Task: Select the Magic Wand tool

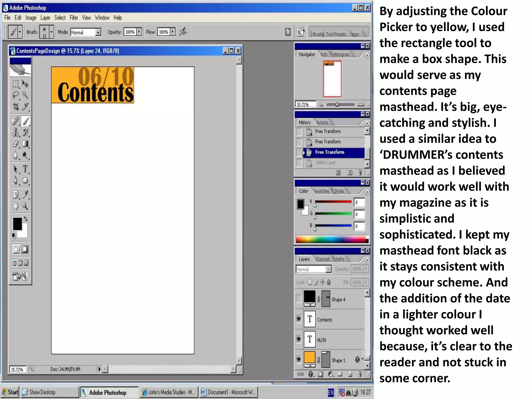Action: pyautogui.click(x=25, y=95)
